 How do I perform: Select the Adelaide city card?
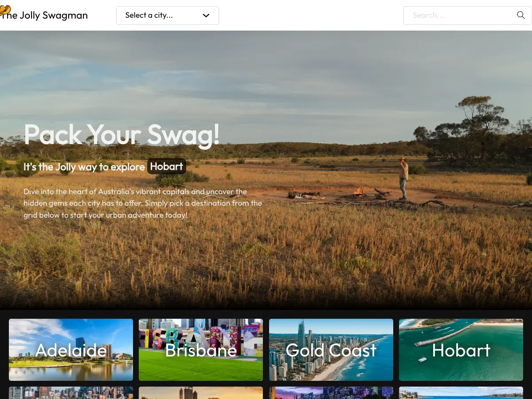click(x=71, y=350)
